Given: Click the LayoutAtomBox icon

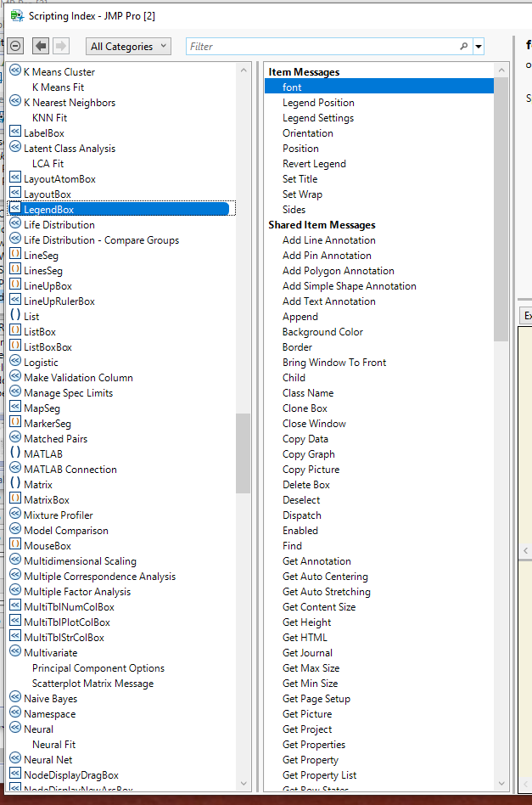Looking at the screenshot, I should (15, 178).
